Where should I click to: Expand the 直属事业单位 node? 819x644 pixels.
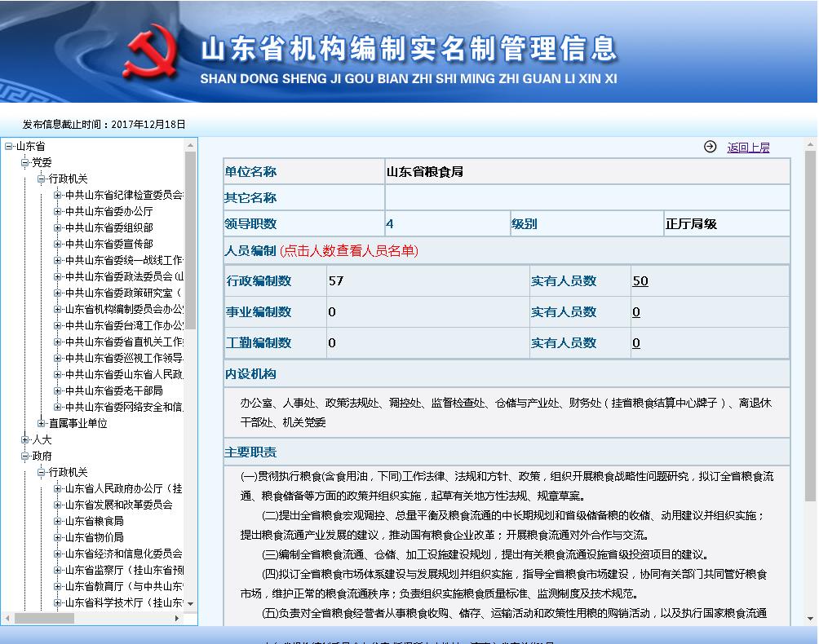[x=42, y=423]
